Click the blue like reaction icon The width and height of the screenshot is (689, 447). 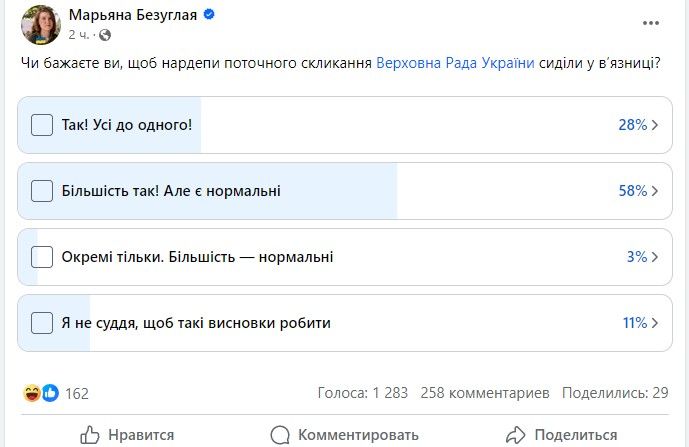(x=49, y=393)
